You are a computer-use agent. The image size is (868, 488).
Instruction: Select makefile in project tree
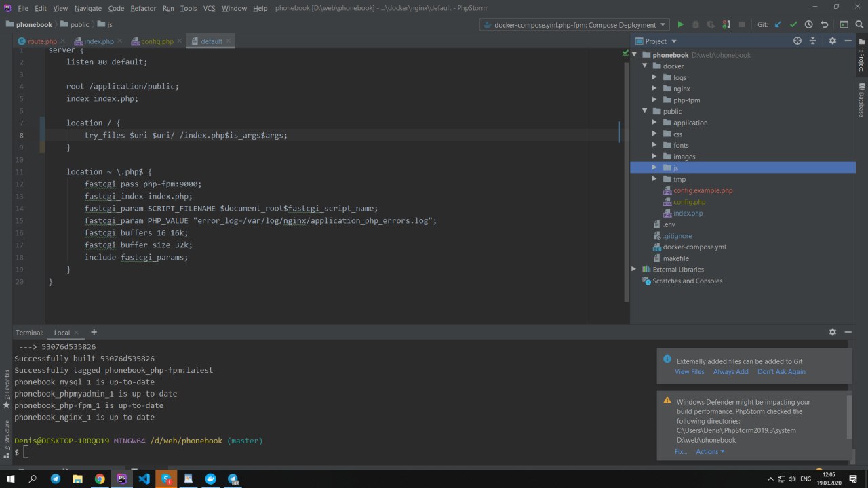(675, 258)
